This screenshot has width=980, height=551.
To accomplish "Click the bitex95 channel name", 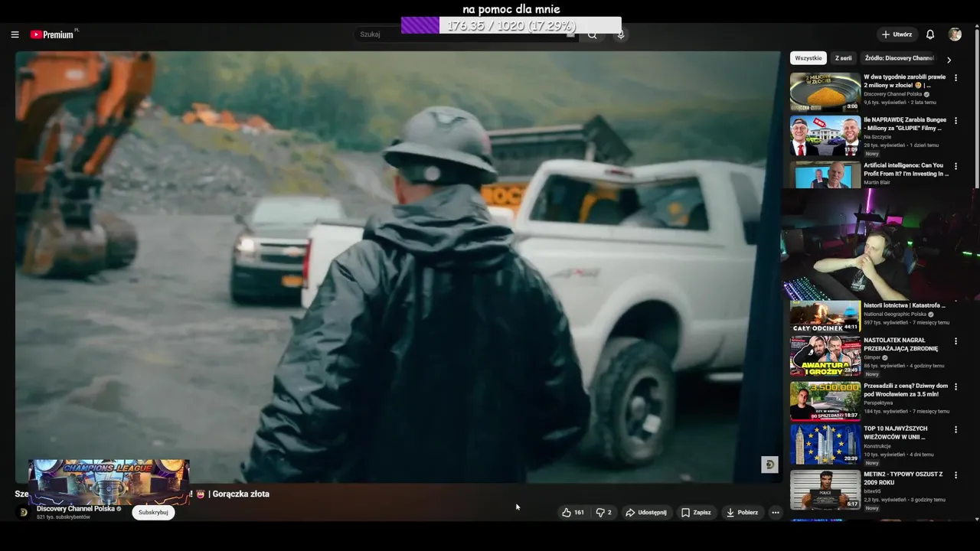I will tap(873, 491).
